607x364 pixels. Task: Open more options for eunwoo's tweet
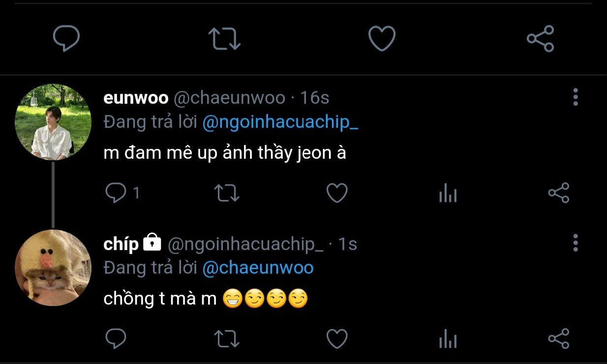point(576,97)
